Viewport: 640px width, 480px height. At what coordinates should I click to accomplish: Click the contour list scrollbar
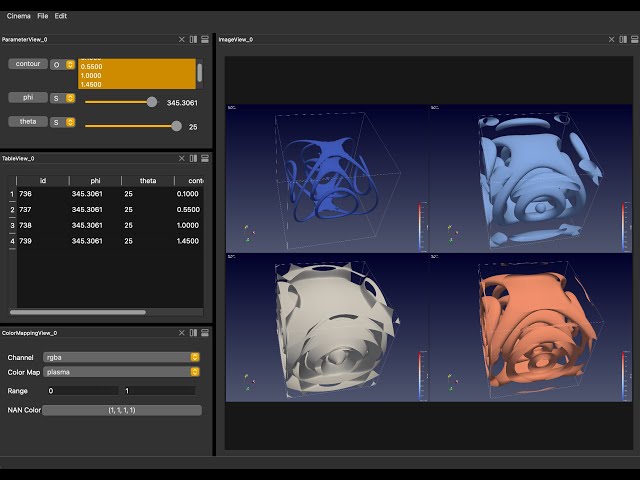[200, 73]
